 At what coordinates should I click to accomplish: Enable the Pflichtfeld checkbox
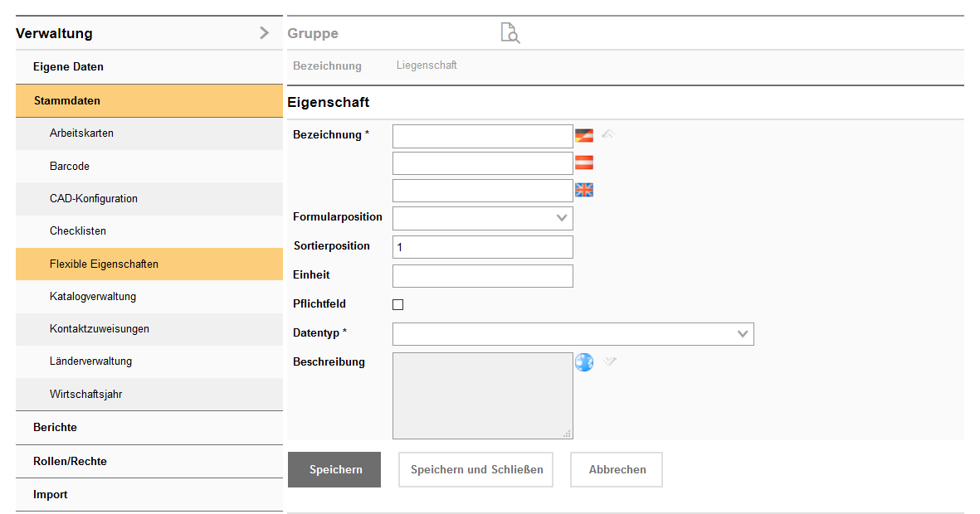(397, 304)
